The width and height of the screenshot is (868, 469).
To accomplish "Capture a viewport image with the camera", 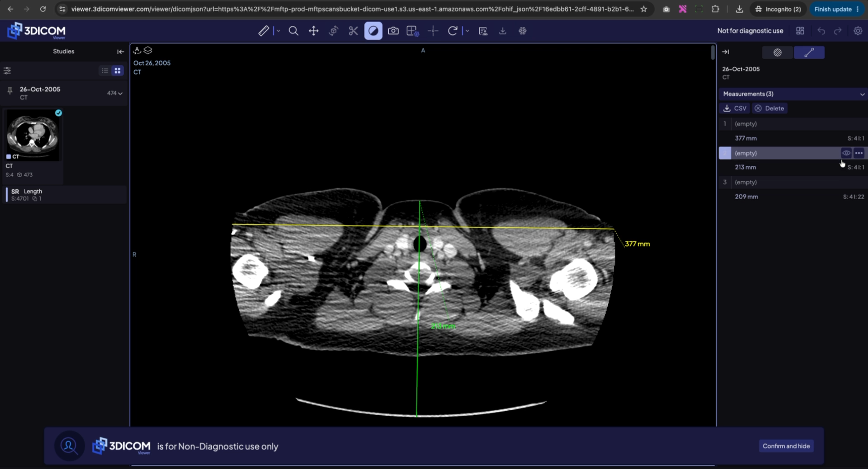I will (393, 31).
